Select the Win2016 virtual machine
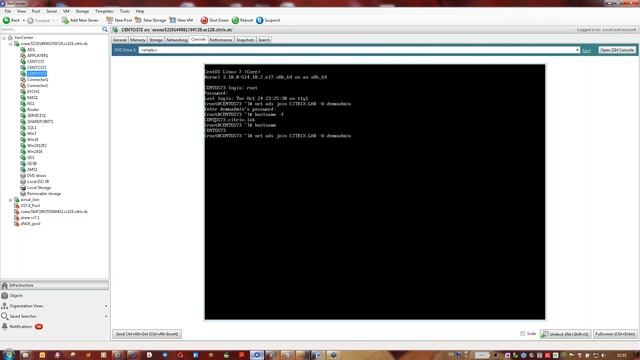 [x=34, y=151]
